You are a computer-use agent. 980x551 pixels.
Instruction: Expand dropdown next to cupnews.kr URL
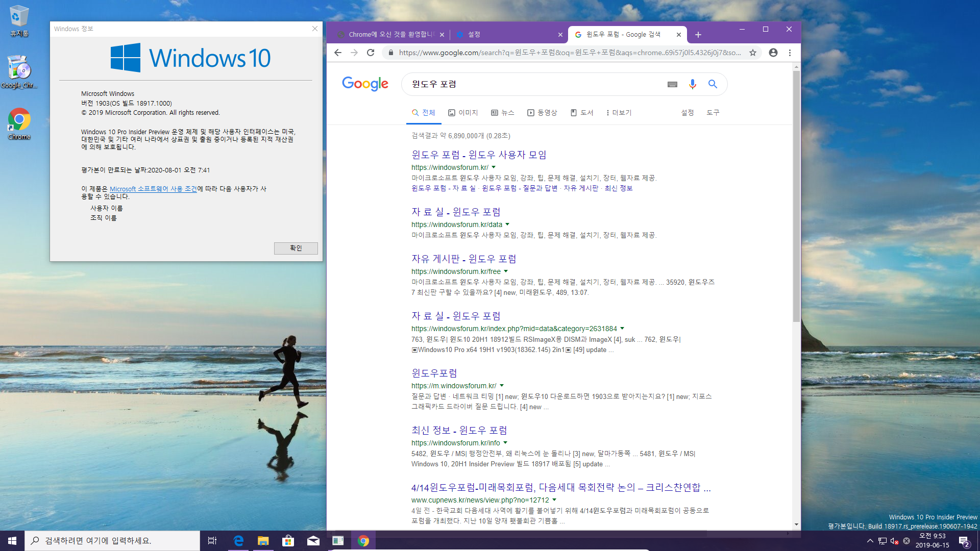pyautogui.click(x=554, y=500)
